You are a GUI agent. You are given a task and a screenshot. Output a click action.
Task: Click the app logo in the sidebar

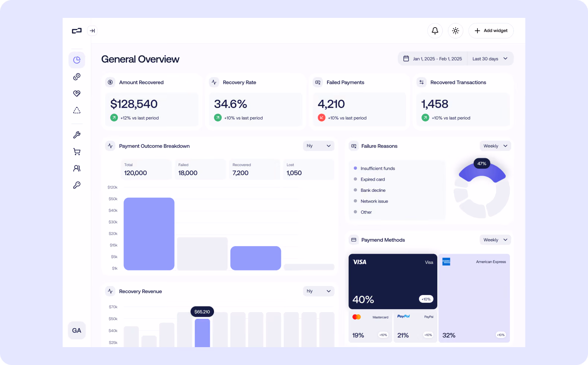77,31
